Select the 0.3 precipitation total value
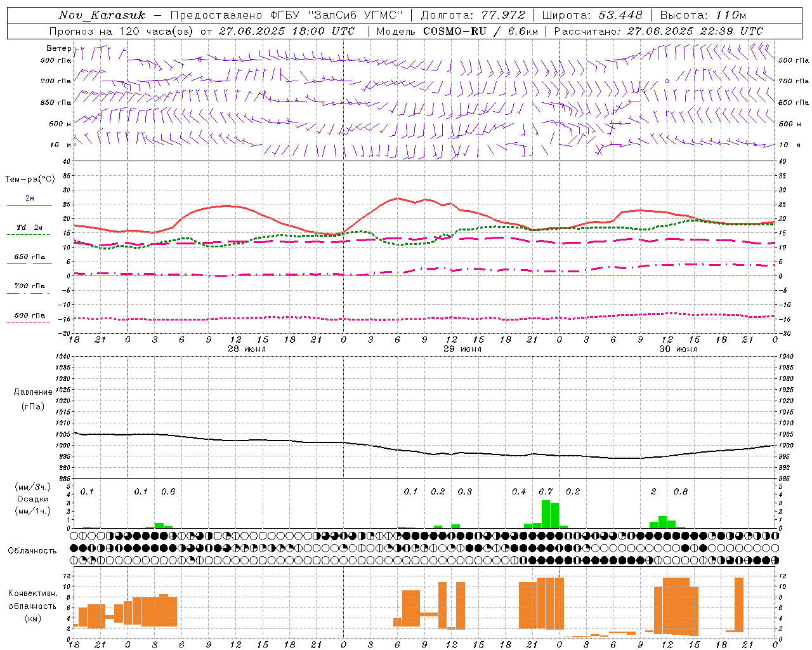Viewport: 812px width, 650px height. pos(465,491)
